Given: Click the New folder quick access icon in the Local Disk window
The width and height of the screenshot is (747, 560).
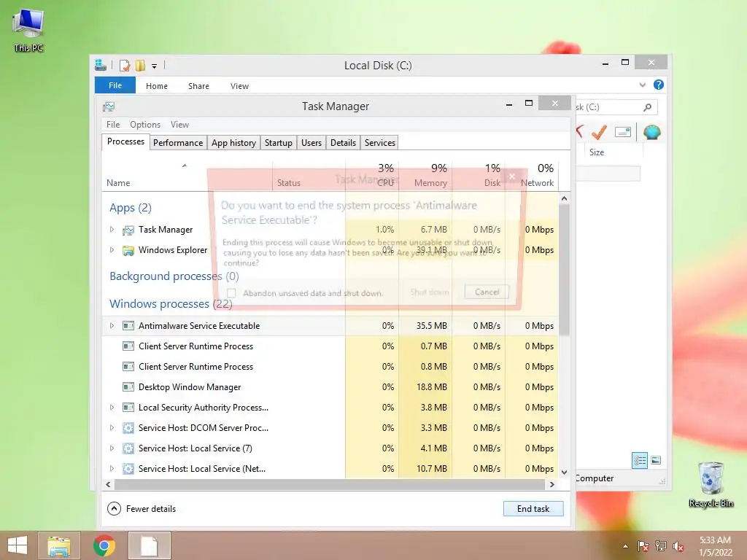Looking at the screenshot, I should [141, 65].
